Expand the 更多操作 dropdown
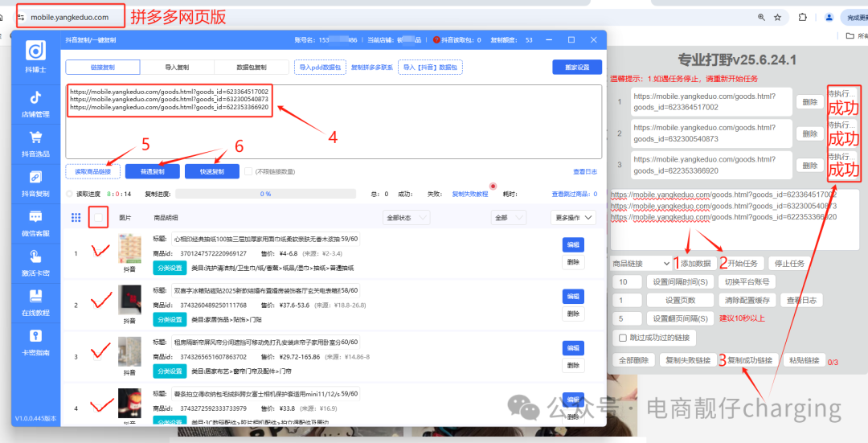The width and height of the screenshot is (868, 443). click(x=573, y=218)
